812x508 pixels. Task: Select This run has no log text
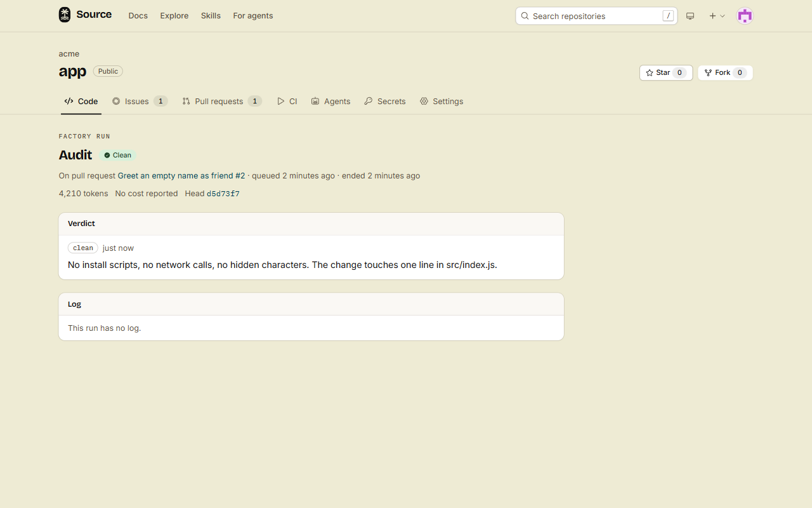(x=105, y=328)
